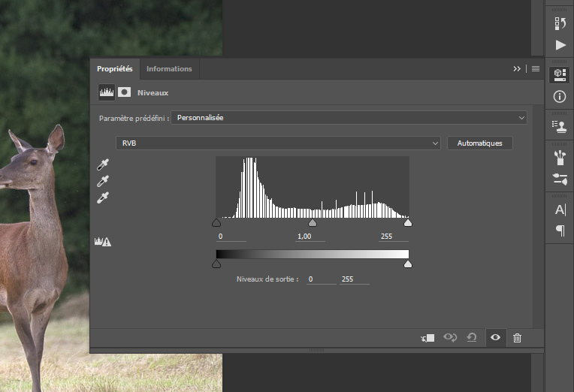
Task: Switch to the Propriétés tab
Action: click(x=115, y=69)
